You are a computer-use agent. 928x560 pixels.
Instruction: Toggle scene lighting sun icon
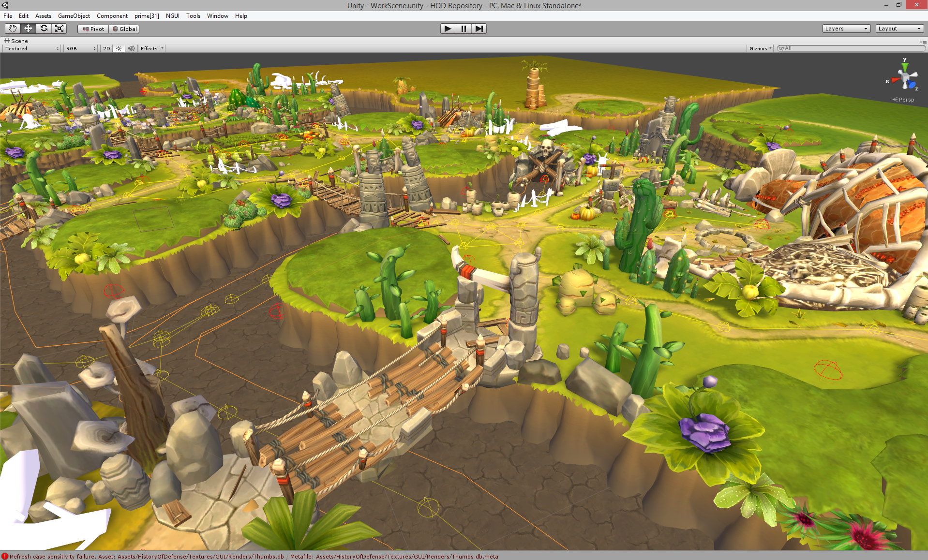[x=119, y=48]
